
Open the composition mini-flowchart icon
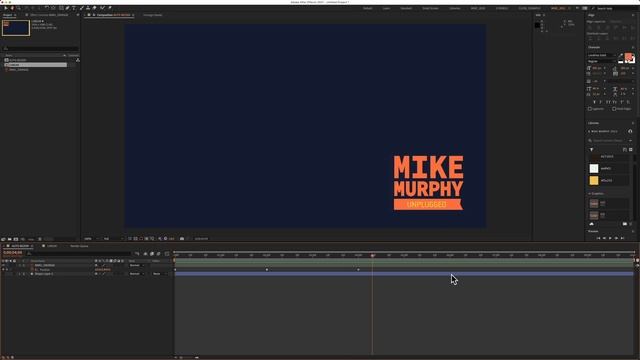click(137, 253)
